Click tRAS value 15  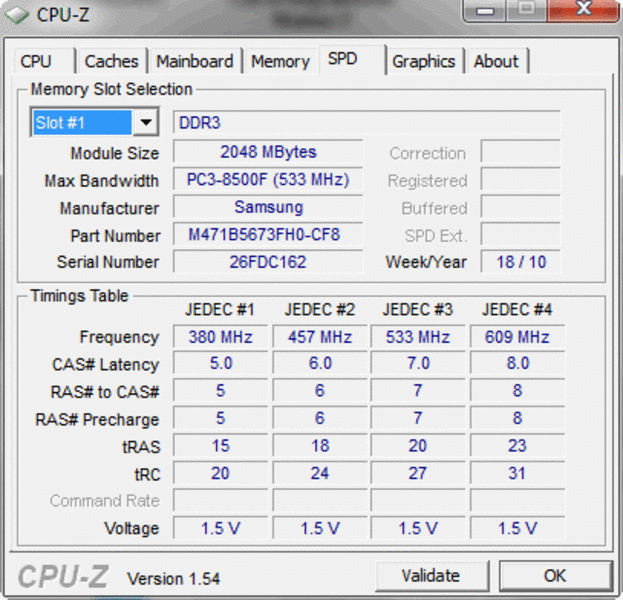[221, 445]
